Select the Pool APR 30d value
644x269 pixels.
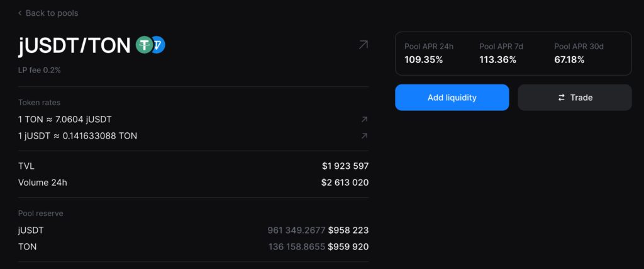tap(569, 60)
